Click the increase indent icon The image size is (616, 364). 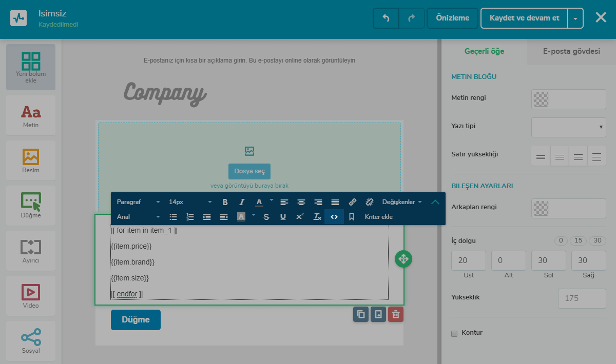(x=207, y=217)
